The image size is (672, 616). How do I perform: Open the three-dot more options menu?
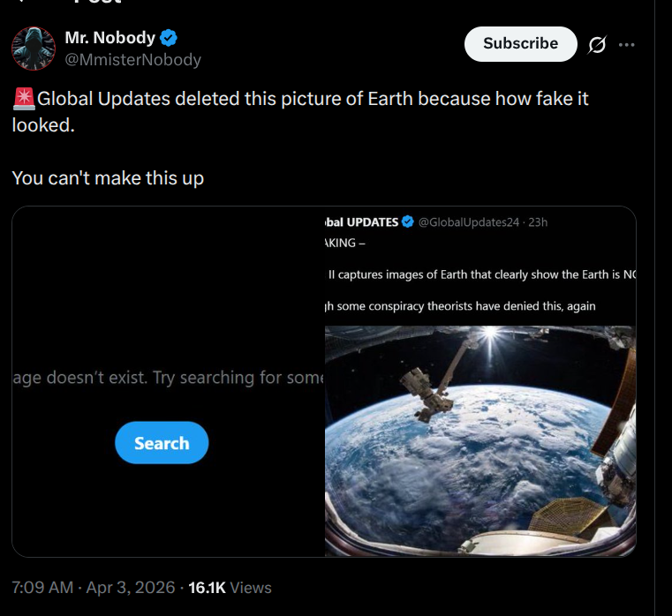pyautogui.click(x=627, y=45)
